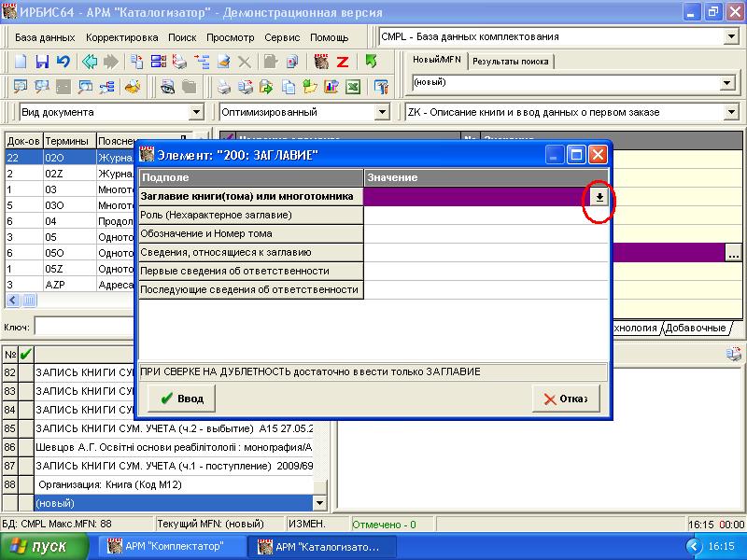The width and height of the screenshot is (747, 560).
Task: Open the arrow button in the title value field
Action: [x=599, y=197]
